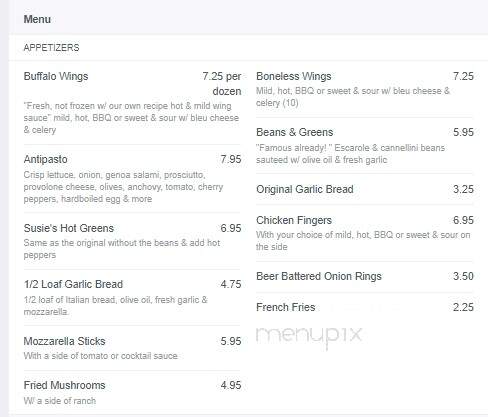The width and height of the screenshot is (488, 417).
Task: Choose Chicken Fingers
Action: [x=294, y=220]
